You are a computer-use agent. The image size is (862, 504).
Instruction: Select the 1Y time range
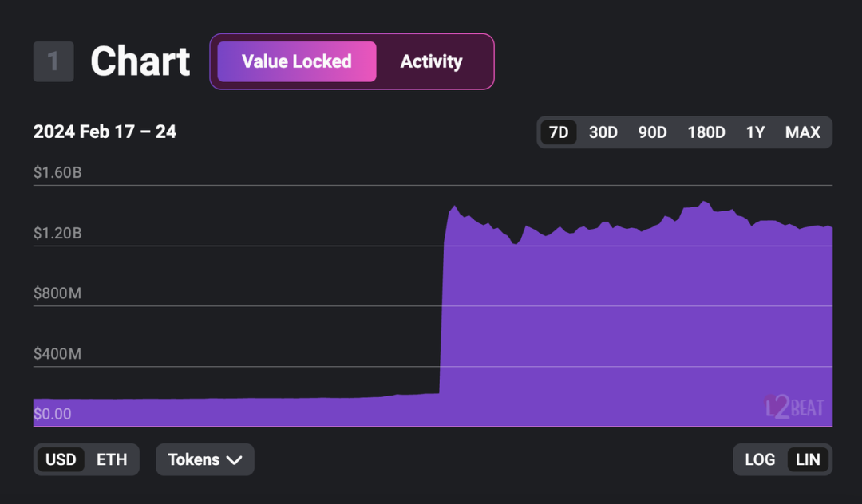tap(755, 132)
